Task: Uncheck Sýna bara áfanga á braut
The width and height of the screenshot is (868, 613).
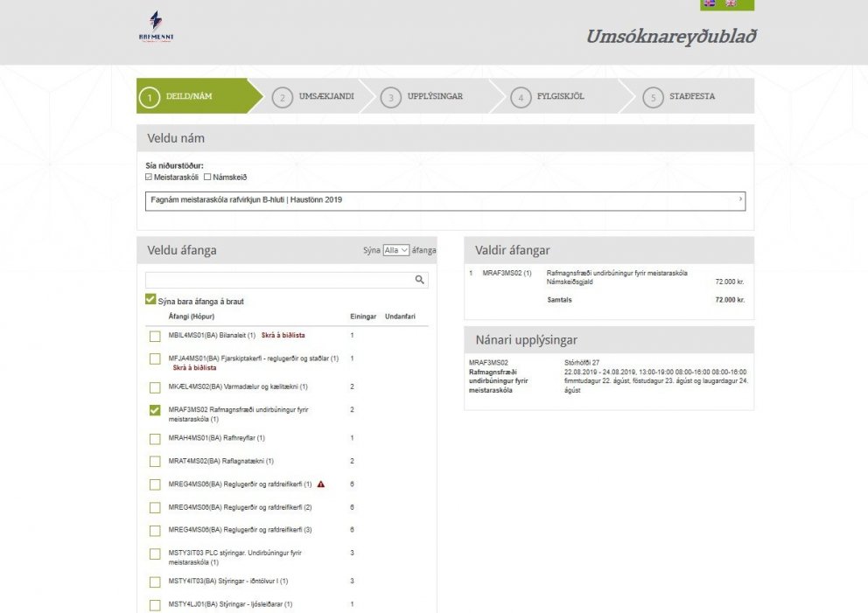Action: coord(150,301)
